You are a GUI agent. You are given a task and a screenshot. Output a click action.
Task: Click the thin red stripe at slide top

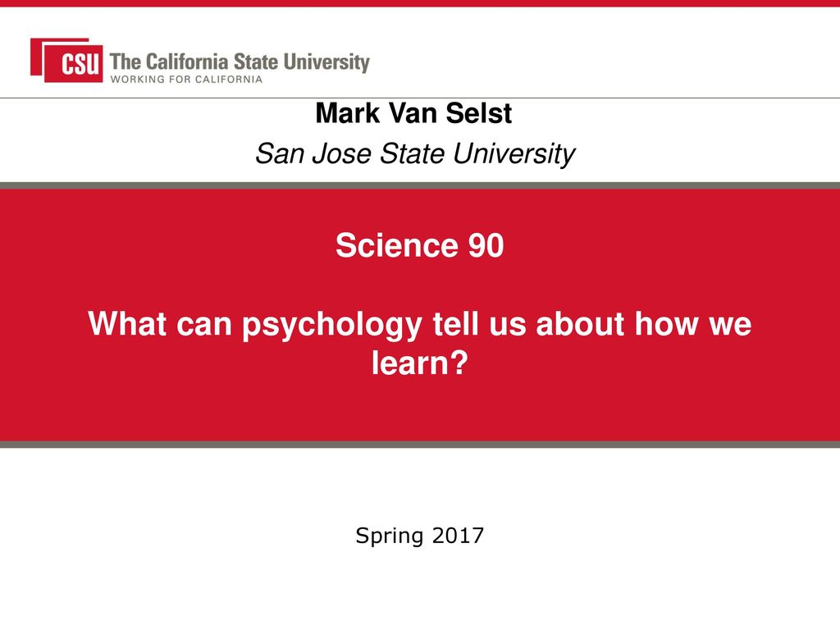point(420,3)
